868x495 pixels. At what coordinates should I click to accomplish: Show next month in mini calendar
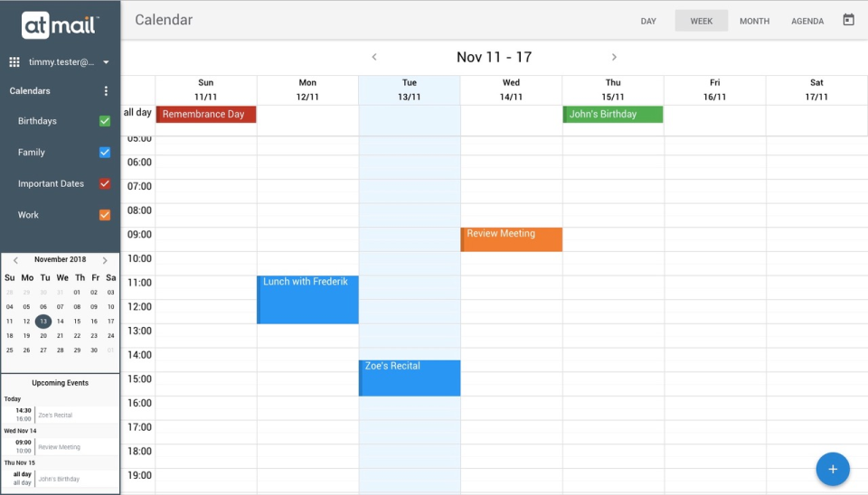(105, 260)
